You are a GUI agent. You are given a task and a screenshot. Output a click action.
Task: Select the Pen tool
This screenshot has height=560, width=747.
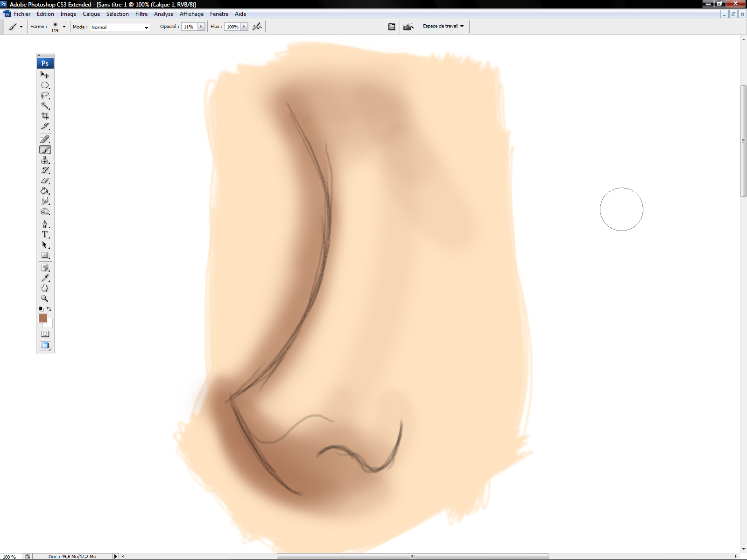[x=45, y=224]
